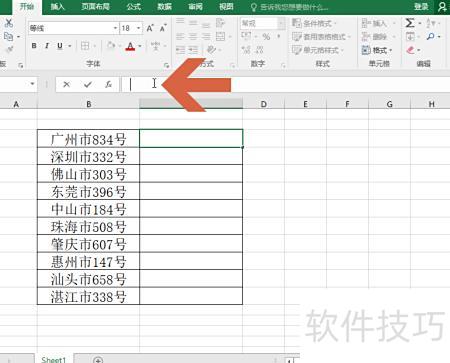Click the Insert (插入) cells button
This screenshot has height=363, width=450.
pyautogui.click(x=375, y=23)
